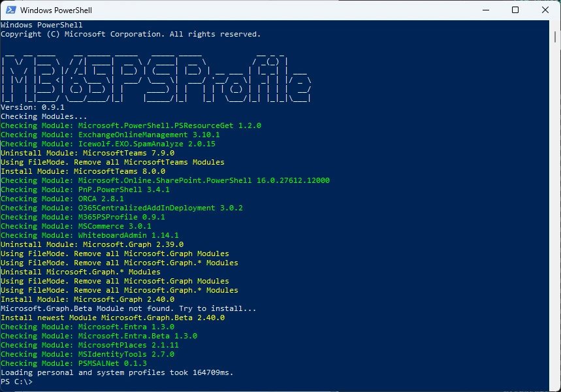Click the Install Module: Microsoft.Graph 2.40.0 line
This screenshot has height=392, width=561.
(x=88, y=299)
